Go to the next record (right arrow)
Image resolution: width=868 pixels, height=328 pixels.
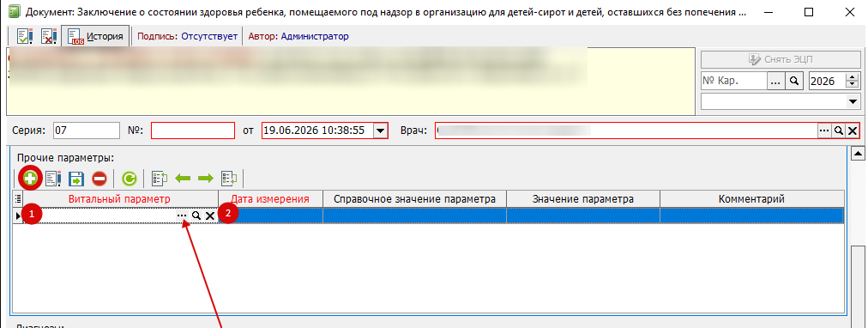pos(206,179)
